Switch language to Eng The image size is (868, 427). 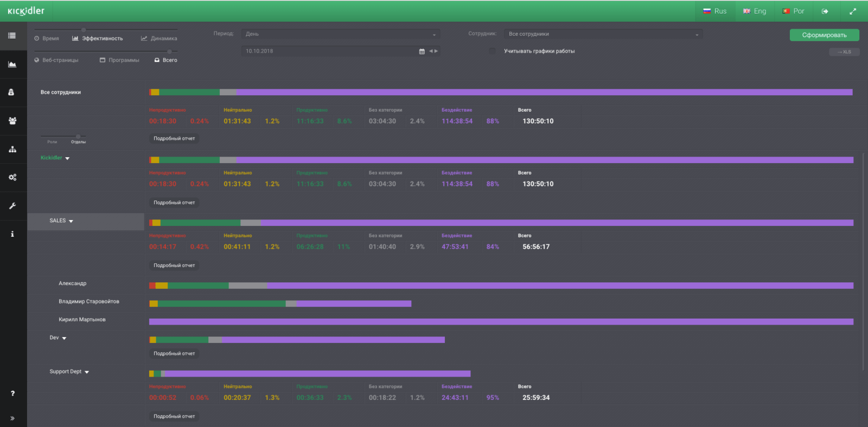(755, 11)
